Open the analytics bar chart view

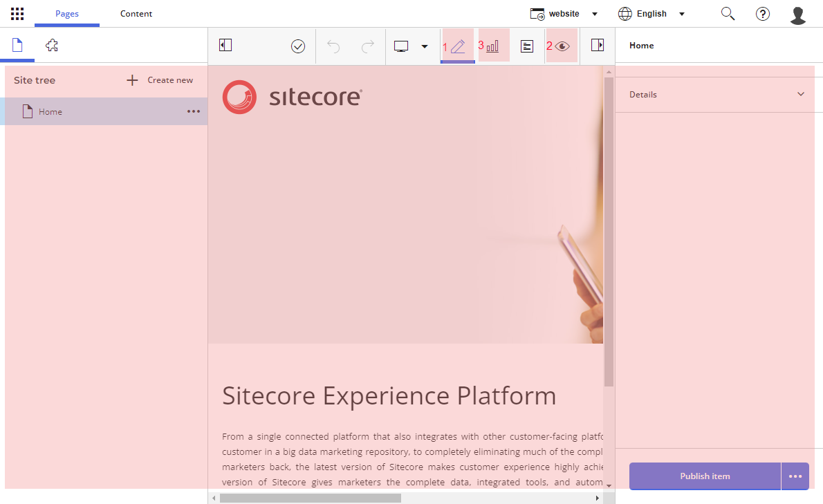492,46
